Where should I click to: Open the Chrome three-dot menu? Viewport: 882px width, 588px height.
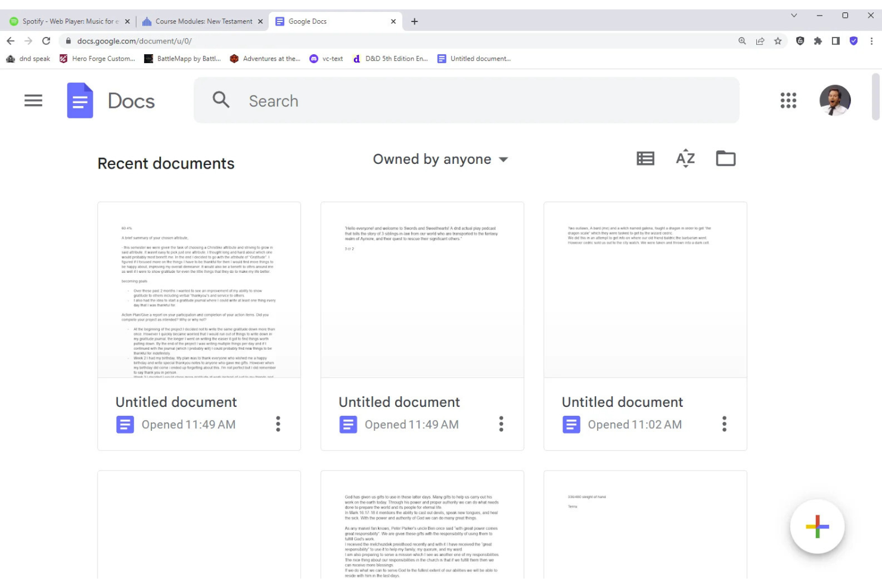click(871, 41)
